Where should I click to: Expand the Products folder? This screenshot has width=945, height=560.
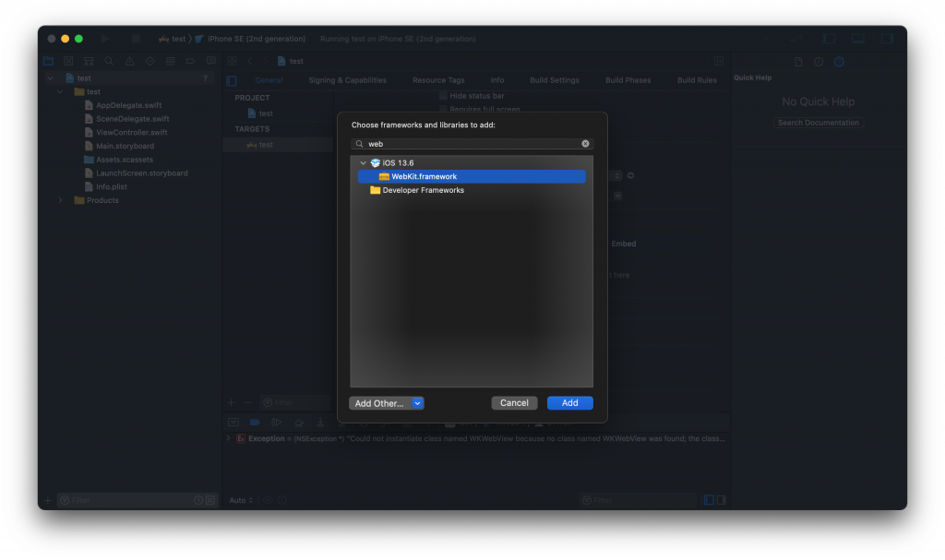(x=60, y=200)
